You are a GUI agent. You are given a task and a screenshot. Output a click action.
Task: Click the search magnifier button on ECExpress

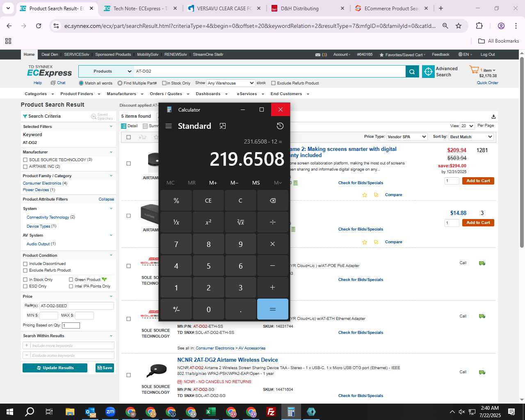pyautogui.click(x=412, y=71)
